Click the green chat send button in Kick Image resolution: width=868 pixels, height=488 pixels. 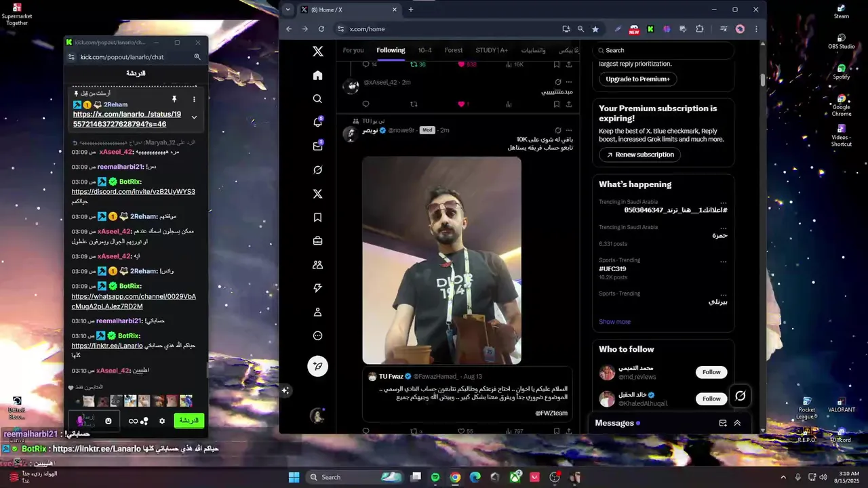[x=189, y=421]
